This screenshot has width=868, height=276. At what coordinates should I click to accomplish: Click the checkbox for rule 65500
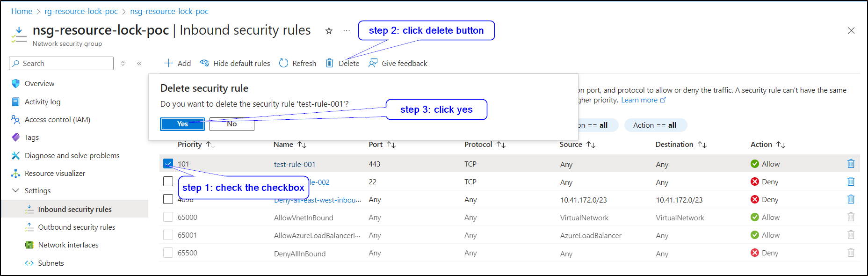pyautogui.click(x=168, y=253)
